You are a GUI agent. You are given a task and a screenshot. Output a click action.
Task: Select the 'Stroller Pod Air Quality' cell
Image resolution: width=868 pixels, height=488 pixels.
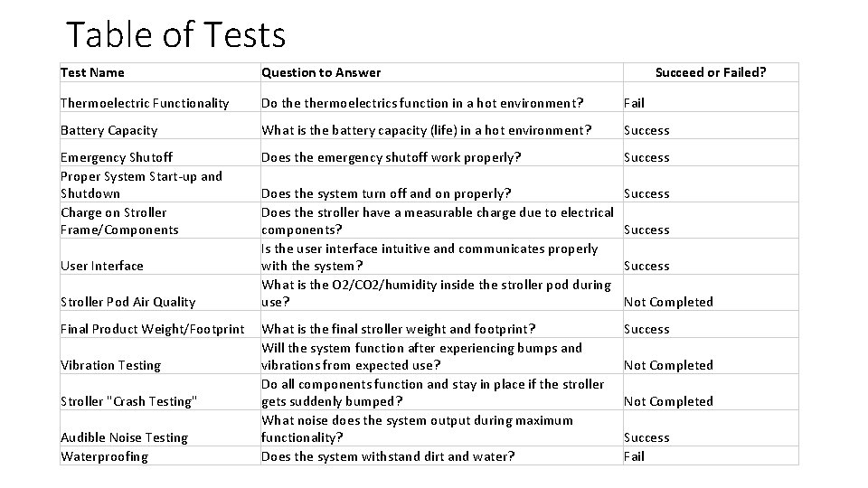pos(127,302)
